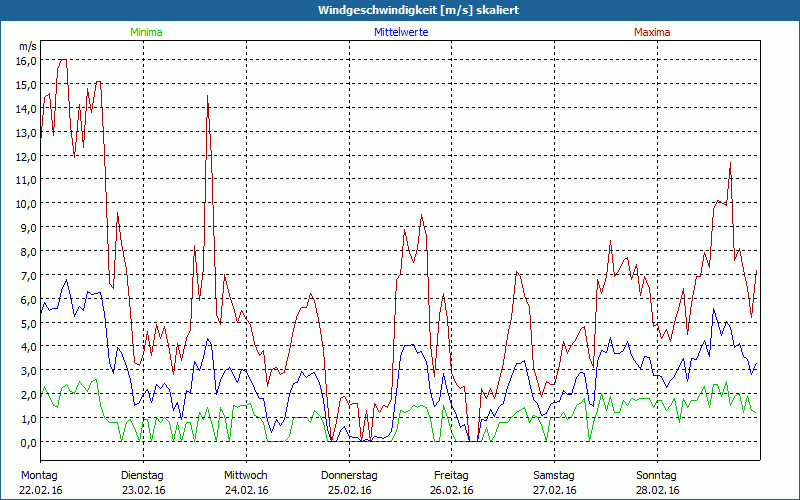The width and height of the screenshot is (800, 500).
Task: Click the red Maxima legend label
Action: coord(652,32)
